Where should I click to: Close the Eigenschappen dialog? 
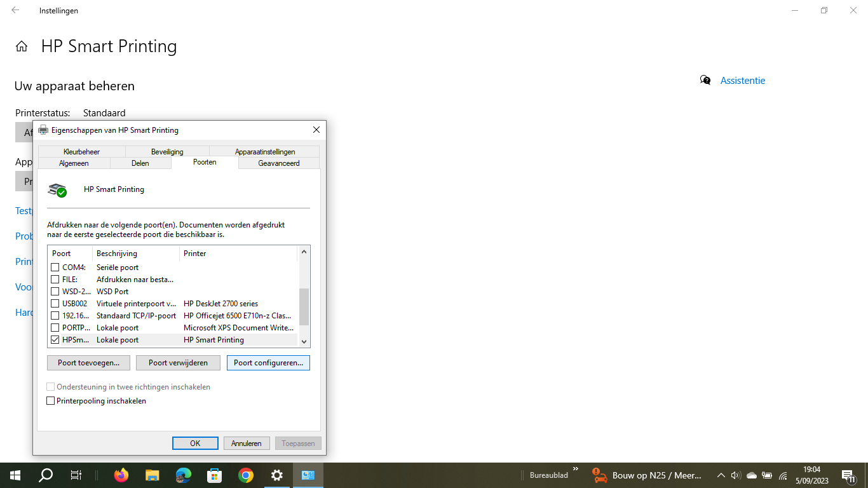(316, 130)
